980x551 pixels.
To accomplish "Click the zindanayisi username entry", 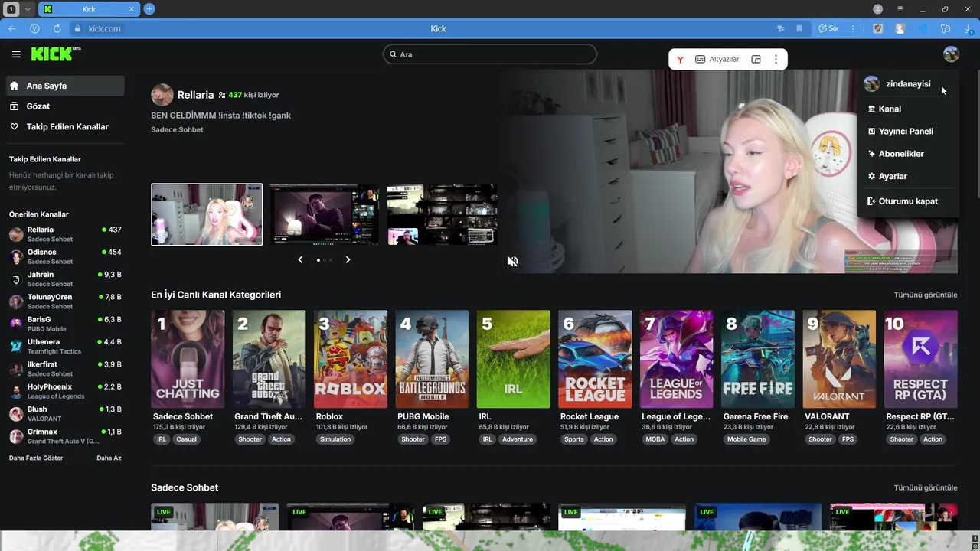I will 907,84.
